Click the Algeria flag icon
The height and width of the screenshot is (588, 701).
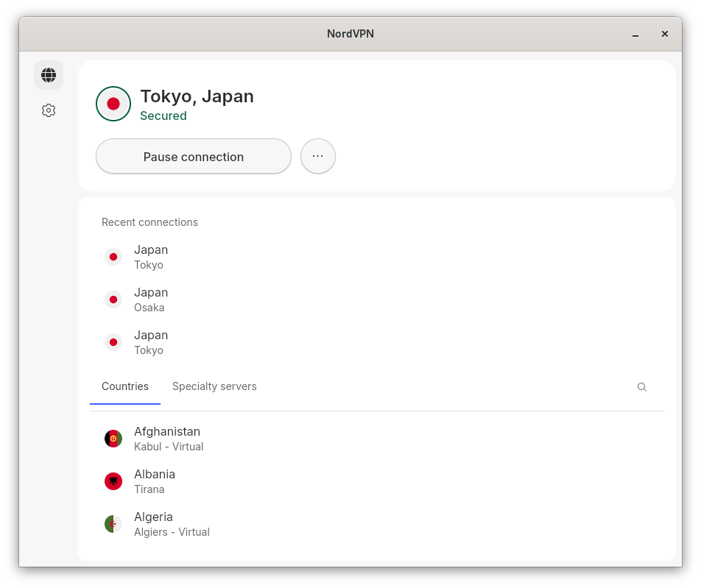[113, 524]
